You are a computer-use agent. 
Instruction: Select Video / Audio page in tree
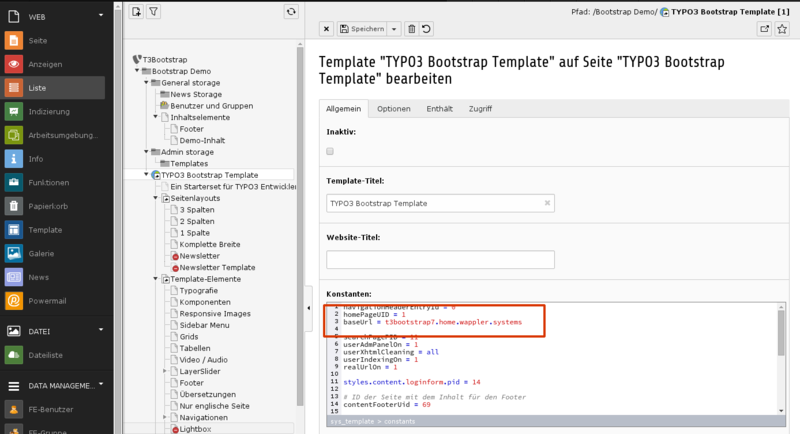point(204,360)
